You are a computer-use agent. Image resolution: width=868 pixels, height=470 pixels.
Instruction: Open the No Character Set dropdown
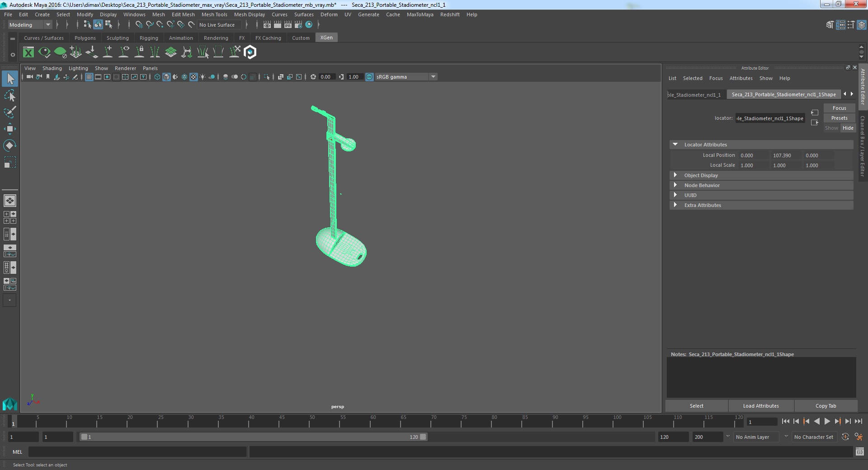[x=814, y=437]
